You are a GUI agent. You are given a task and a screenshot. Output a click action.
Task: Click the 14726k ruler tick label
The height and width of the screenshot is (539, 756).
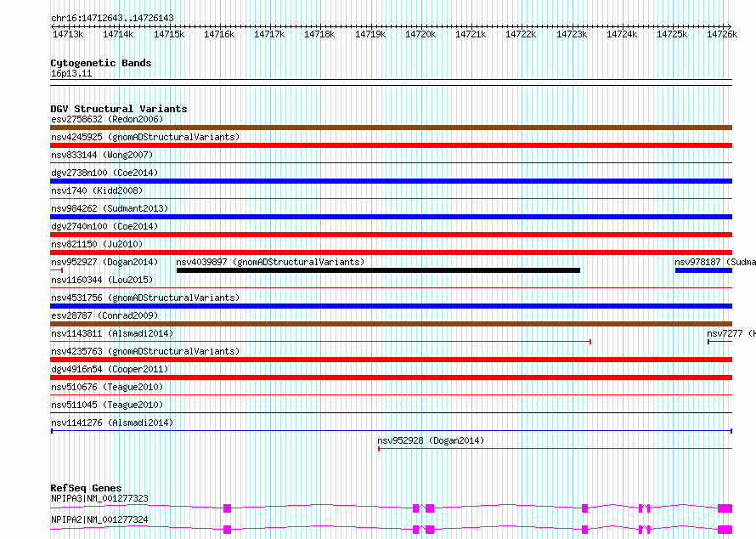pyautogui.click(x=722, y=34)
